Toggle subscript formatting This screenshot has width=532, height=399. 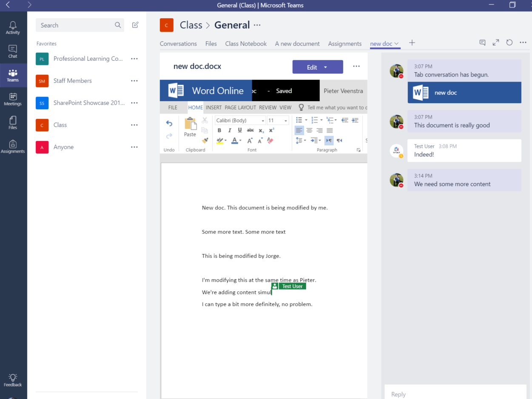coord(261,130)
